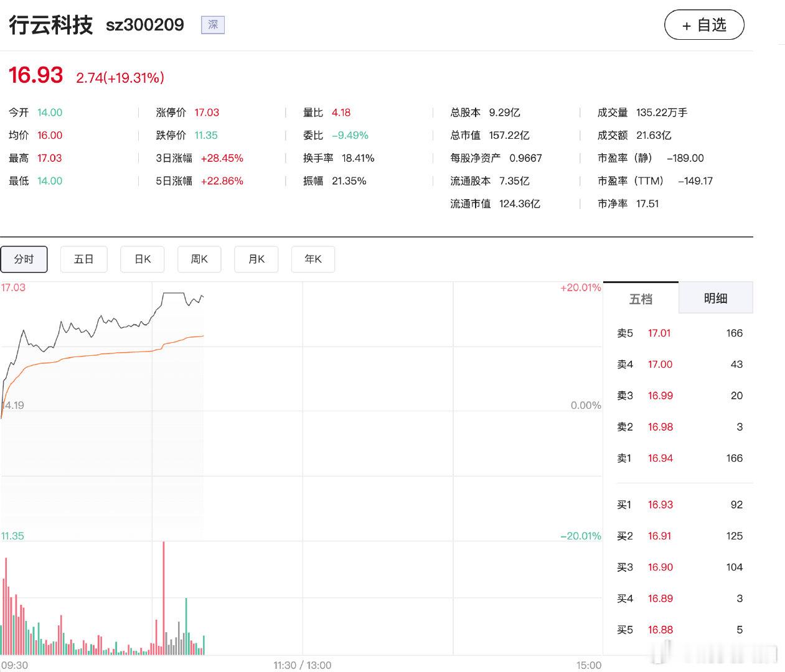The height and width of the screenshot is (672, 785).
Task: Open the 月K chart tab
Action: [x=256, y=259]
